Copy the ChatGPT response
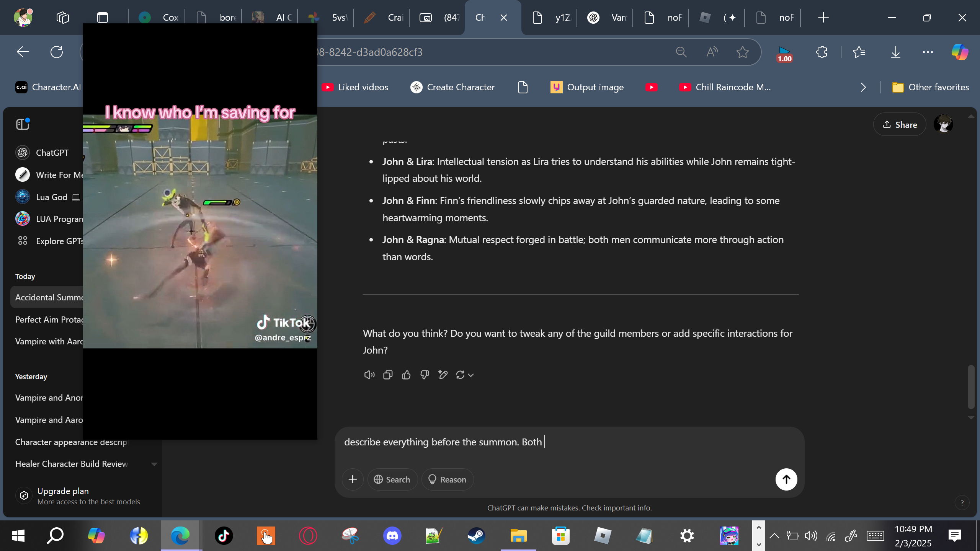 point(388,375)
